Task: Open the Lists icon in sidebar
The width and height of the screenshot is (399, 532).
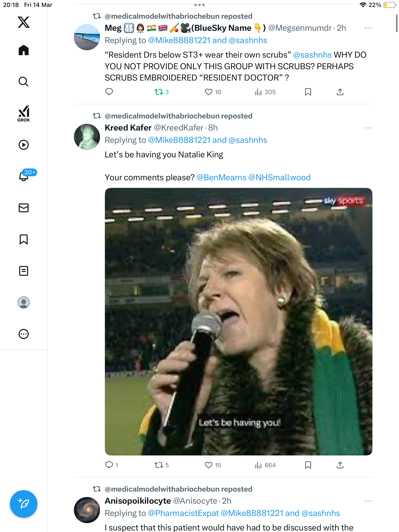Action: (x=24, y=271)
